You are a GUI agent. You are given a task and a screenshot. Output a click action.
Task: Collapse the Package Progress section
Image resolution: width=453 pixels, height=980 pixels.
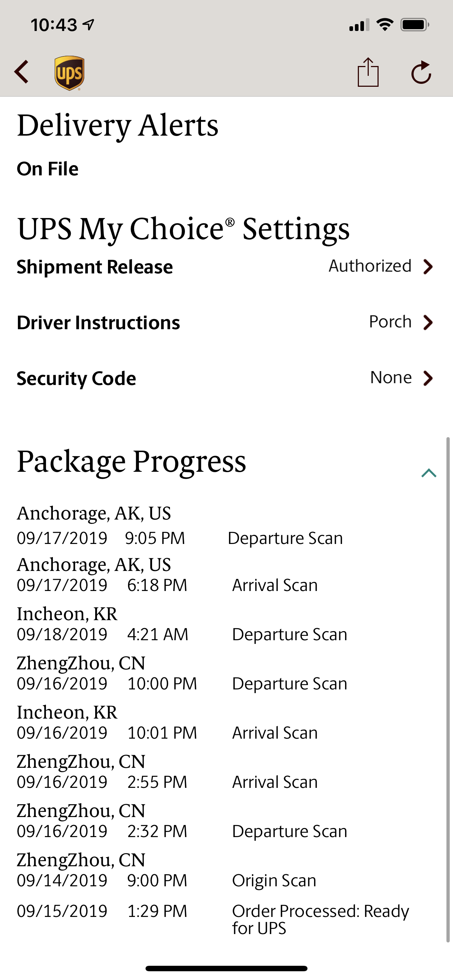(429, 473)
